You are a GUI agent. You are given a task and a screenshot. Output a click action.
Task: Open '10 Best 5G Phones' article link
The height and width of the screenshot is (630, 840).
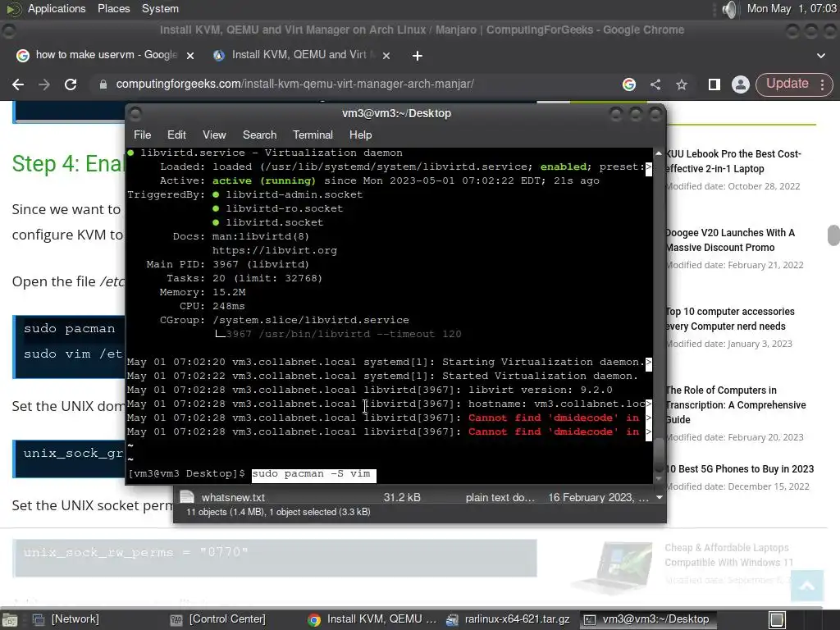pyautogui.click(x=739, y=468)
